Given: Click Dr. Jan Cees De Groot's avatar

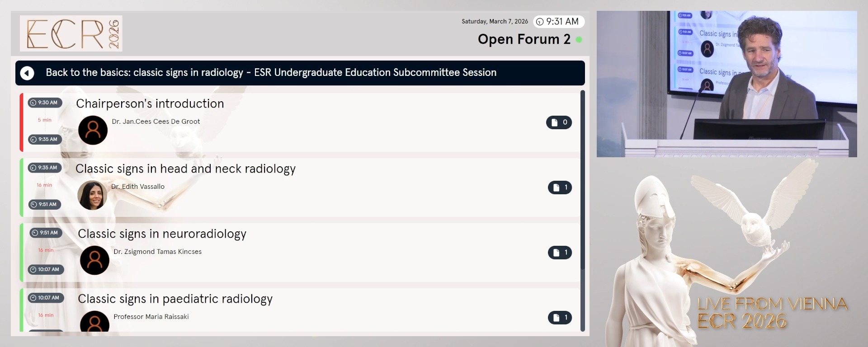Looking at the screenshot, I should pyautogui.click(x=93, y=130).
